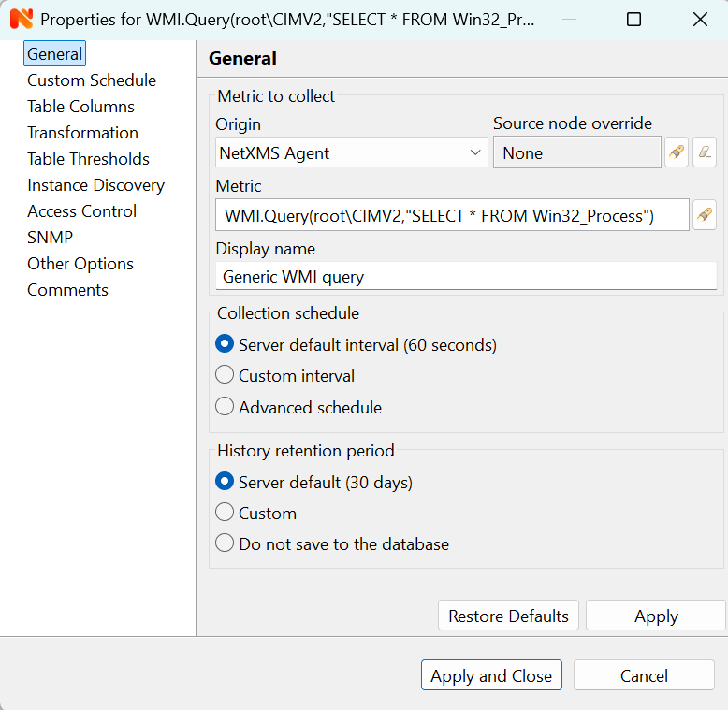Click the Source node override None field
The image size is (728, 710).
coord(577,152)
